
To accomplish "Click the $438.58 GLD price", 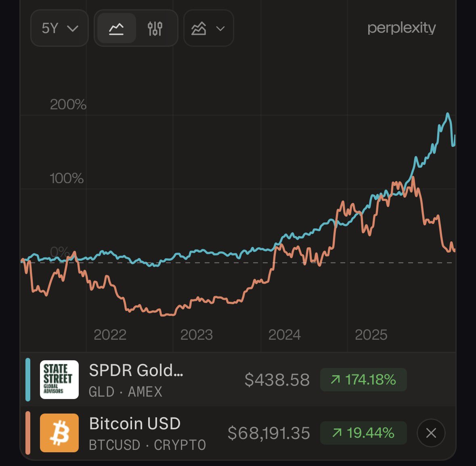I will 277,380.
